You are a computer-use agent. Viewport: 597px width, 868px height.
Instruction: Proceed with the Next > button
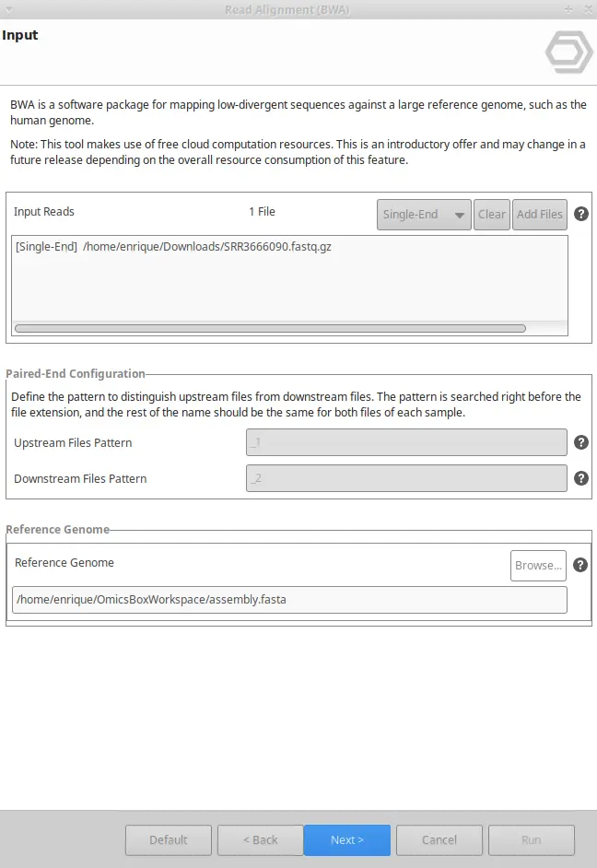pos(347,839)
